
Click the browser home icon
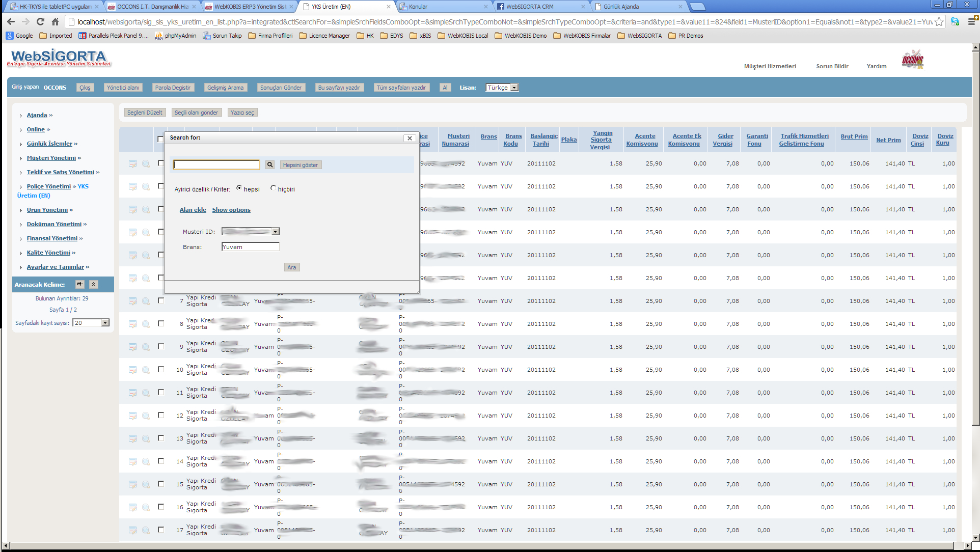pos(56,21)
